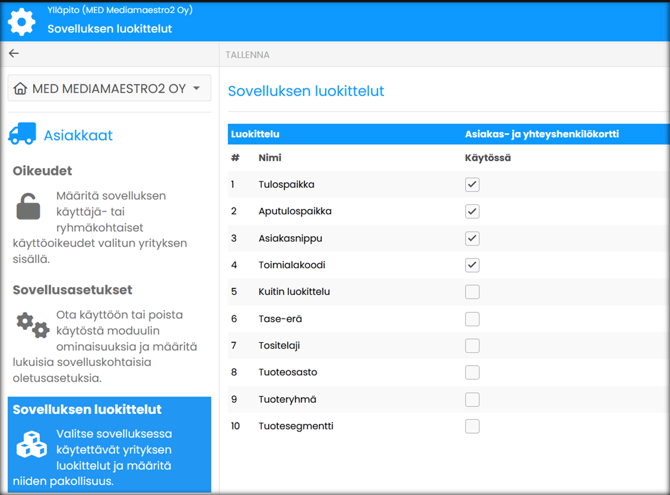Select the Toimialakoodi row
Viewport: 670px width, 495px height.
point(291,265)
